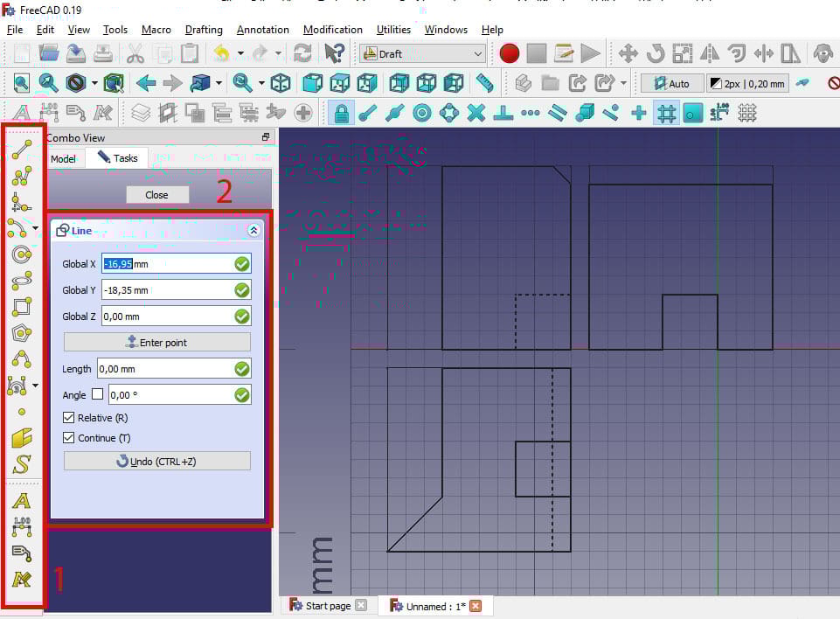Viewport: 840px width, 619px height.
Task: Click the Fit all view icon
Action: point(21,83)
